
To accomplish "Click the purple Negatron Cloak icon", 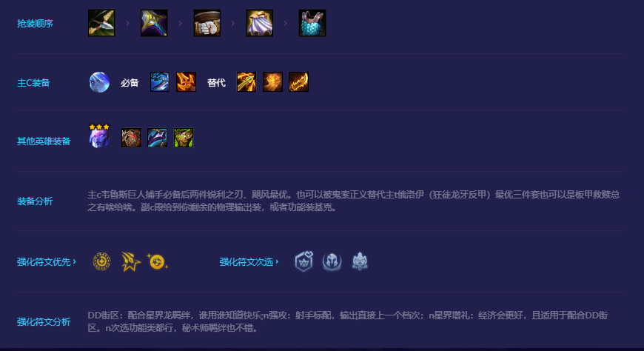I will pyautogui.click(x=260, y=23).
